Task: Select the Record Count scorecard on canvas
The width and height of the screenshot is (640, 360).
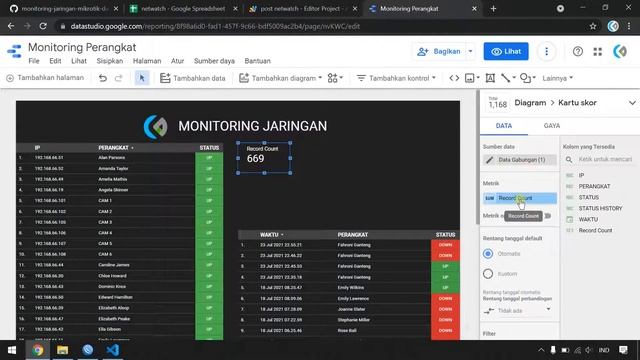Action: 264,158
